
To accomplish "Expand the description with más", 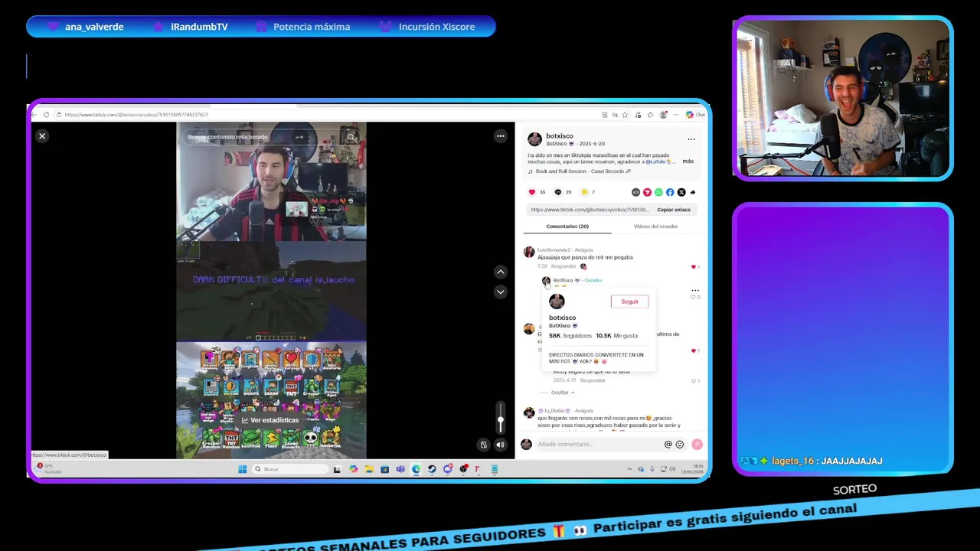I will click(x=688, y=161).
